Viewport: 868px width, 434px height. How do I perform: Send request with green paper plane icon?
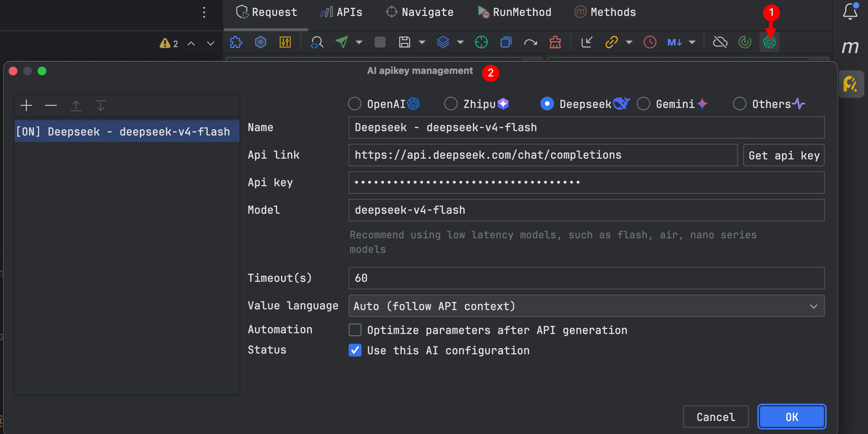coord(342,42)
